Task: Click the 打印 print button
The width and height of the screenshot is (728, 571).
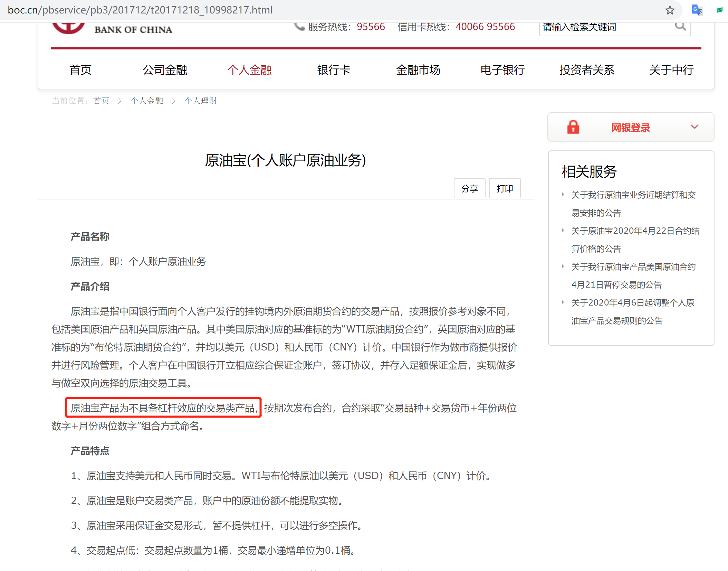Action: coord(505,188)
